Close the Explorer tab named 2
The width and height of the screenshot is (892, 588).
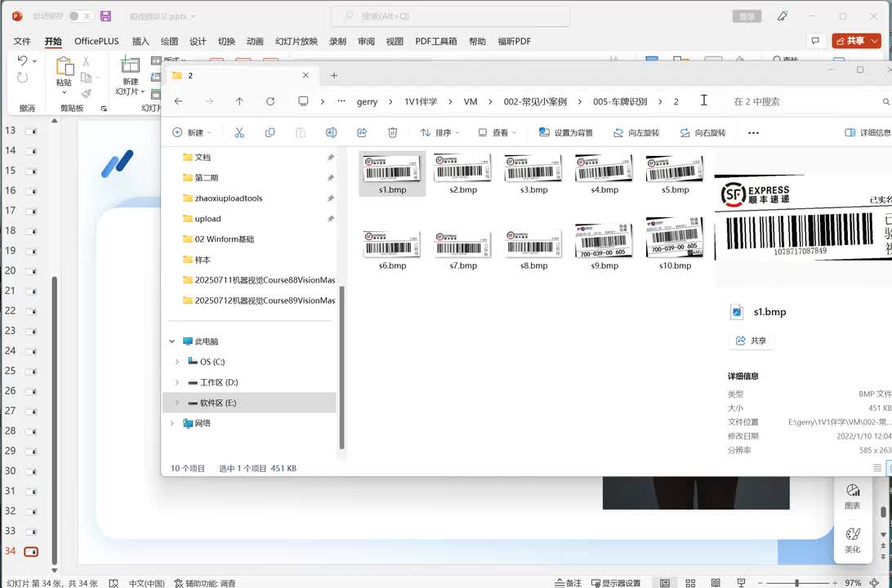click(x=306, y=75)
